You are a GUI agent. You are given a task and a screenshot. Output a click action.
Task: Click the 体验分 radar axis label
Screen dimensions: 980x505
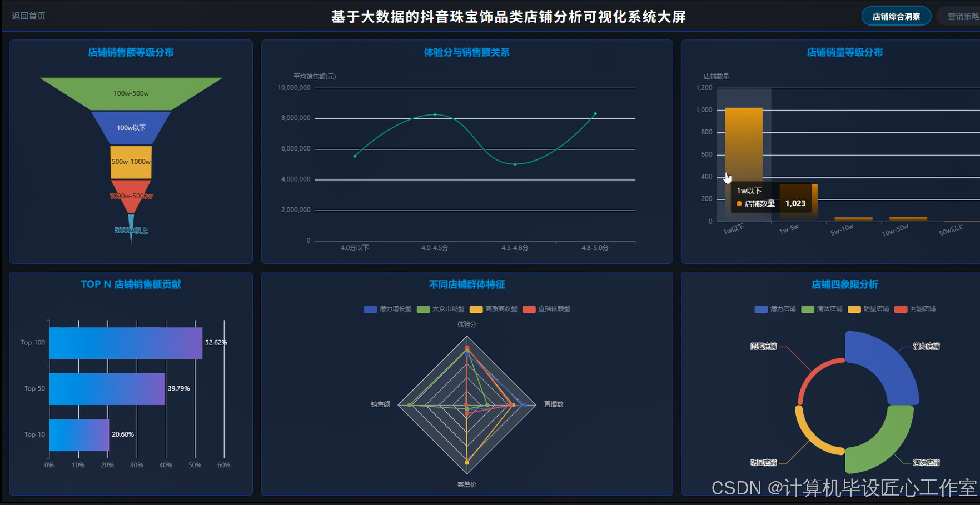(467, 324)
